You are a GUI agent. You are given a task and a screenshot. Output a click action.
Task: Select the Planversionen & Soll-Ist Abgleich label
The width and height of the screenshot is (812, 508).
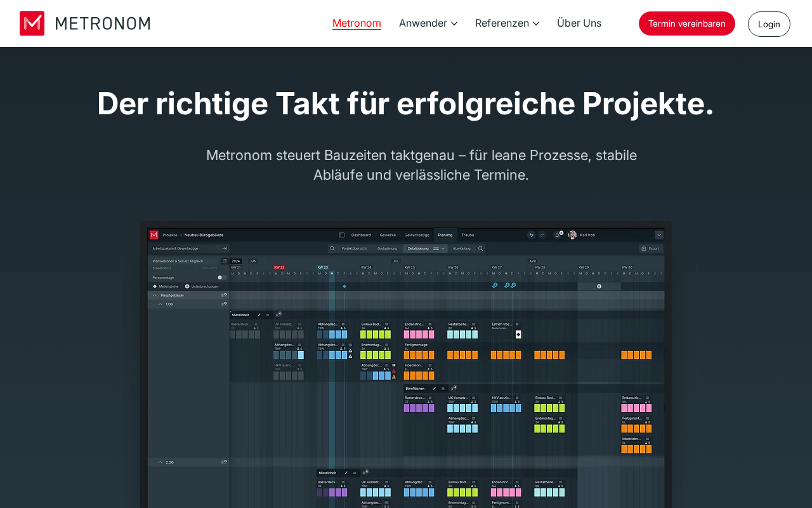coord(178,261)
